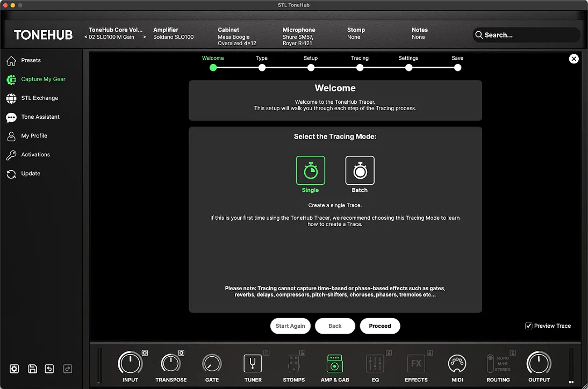Jump to the Settings step
The height and width of the screenshot is (389, 588).
(408, 68)
